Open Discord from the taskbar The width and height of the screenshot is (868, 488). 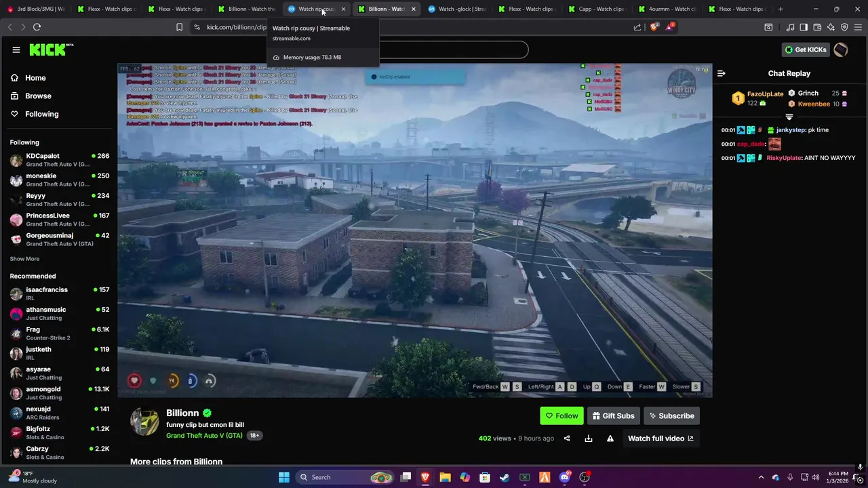(x=565, y=477)
